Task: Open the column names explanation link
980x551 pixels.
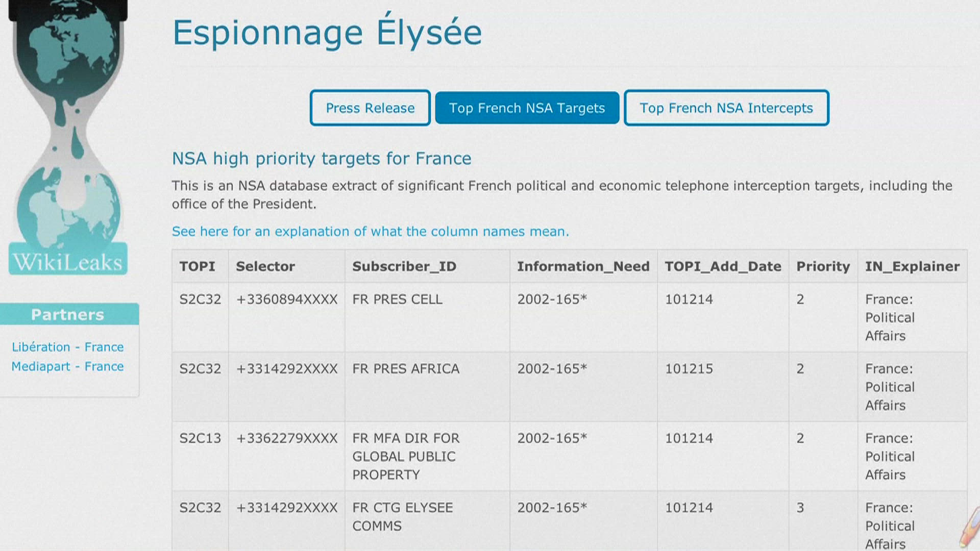Action: pos(370,232)
